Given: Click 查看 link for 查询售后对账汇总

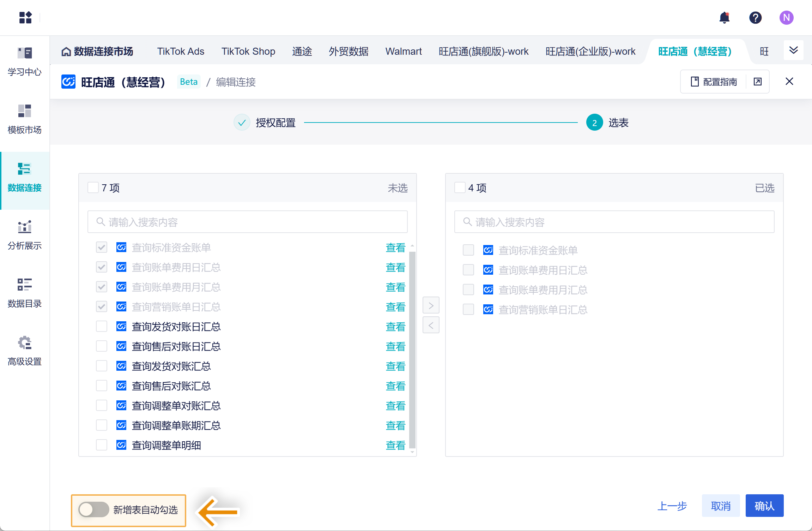Looking at the screenshot, I should coord(395,386).
